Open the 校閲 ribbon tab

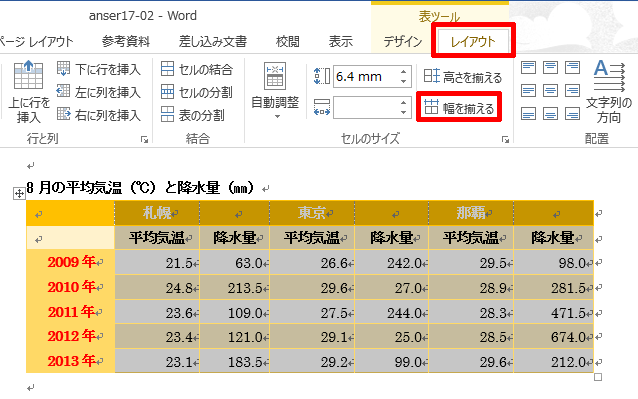[x=288, y=41]
